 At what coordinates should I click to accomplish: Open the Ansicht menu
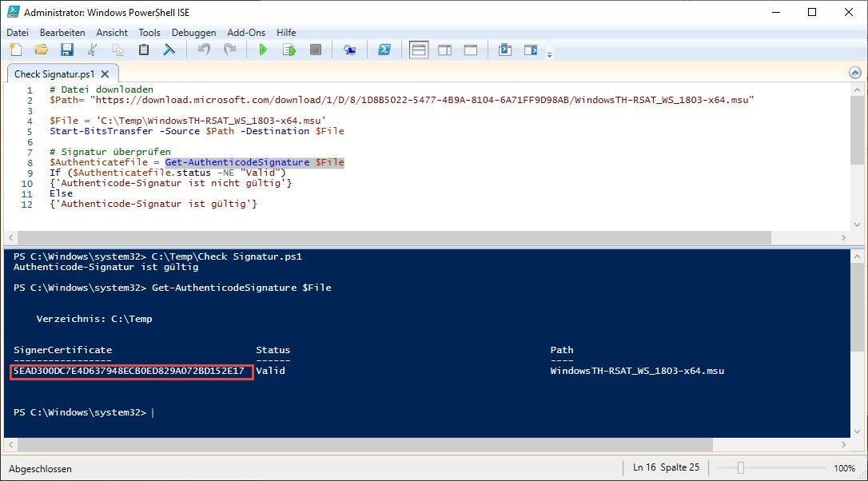pyautogui.click(x=112, y=33)
